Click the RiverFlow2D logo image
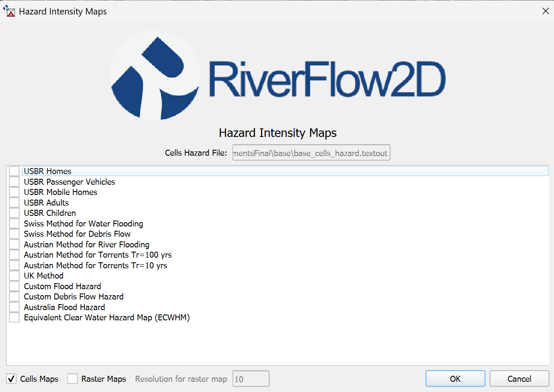The image size is (554, 392). coord(277,75)
